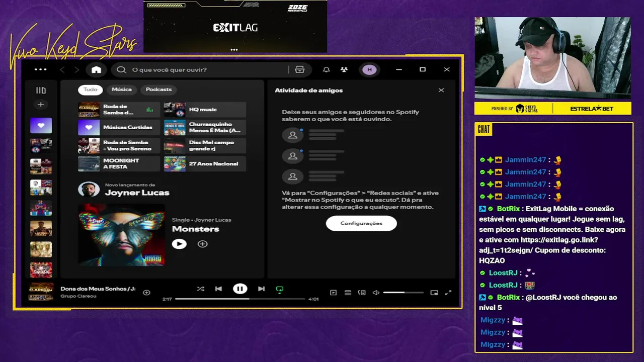Open the 'Joyner Lucas' artist link
644x362 pixels.
(x=137, y=193)
